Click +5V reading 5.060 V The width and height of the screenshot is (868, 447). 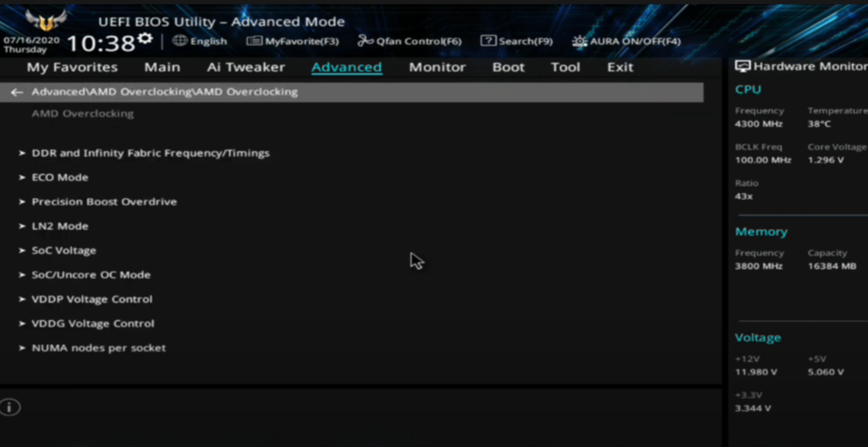pyautogui.click(x=826, y=372)
